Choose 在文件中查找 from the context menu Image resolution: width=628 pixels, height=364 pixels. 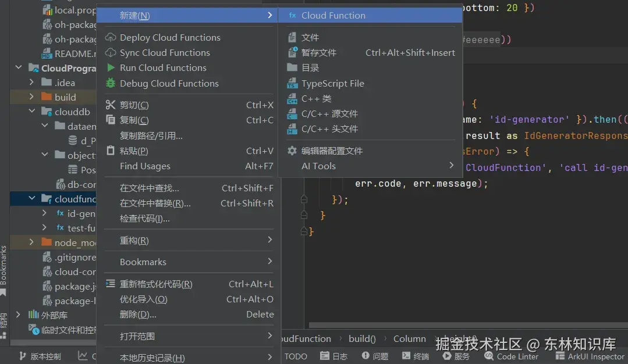tap(188, 188)
